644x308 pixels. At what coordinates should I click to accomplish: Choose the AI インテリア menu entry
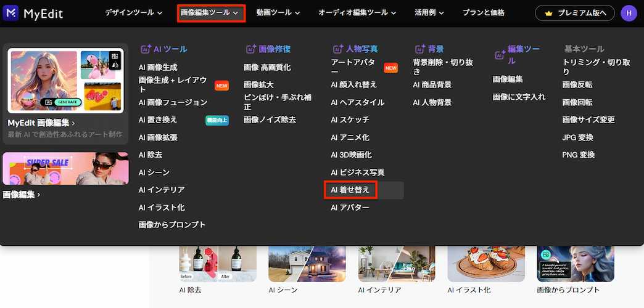(x=162, y=190)
